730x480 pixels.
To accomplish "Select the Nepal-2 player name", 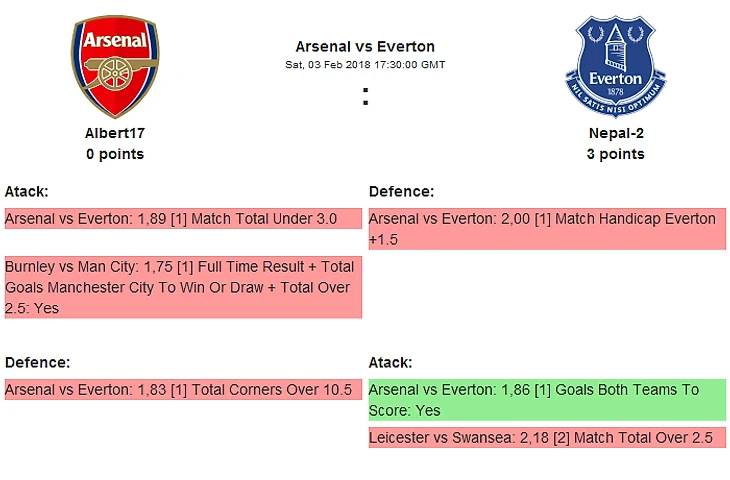I will tap(615, 132).
